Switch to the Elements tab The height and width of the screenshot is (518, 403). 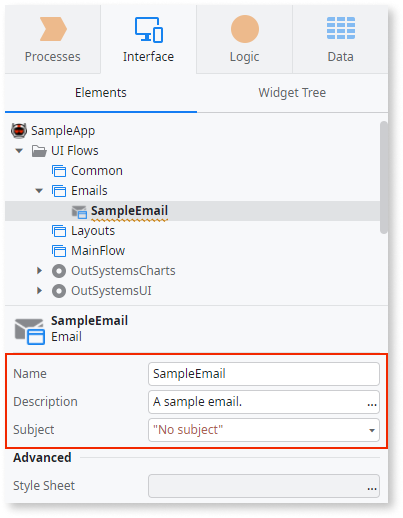tap(101, 93)
